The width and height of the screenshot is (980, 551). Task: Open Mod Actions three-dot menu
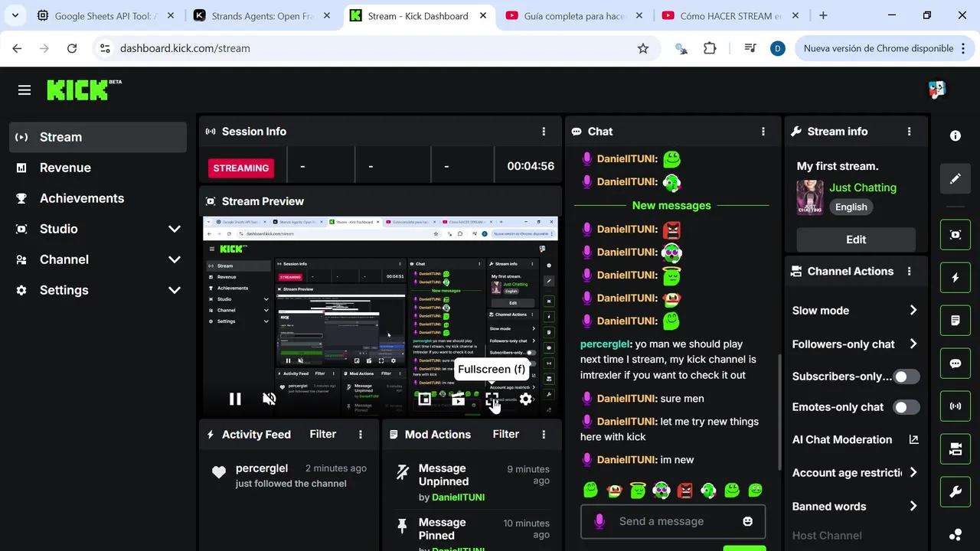(x=544, y=434)
